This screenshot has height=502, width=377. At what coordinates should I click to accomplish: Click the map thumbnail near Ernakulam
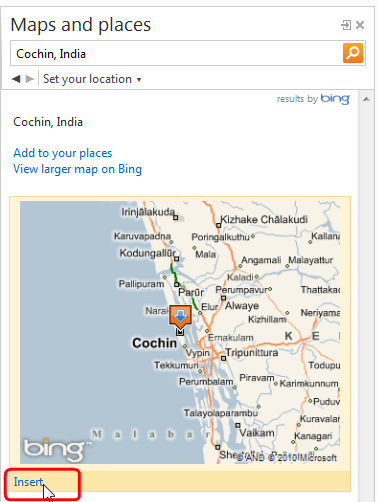tap(230, 338)
